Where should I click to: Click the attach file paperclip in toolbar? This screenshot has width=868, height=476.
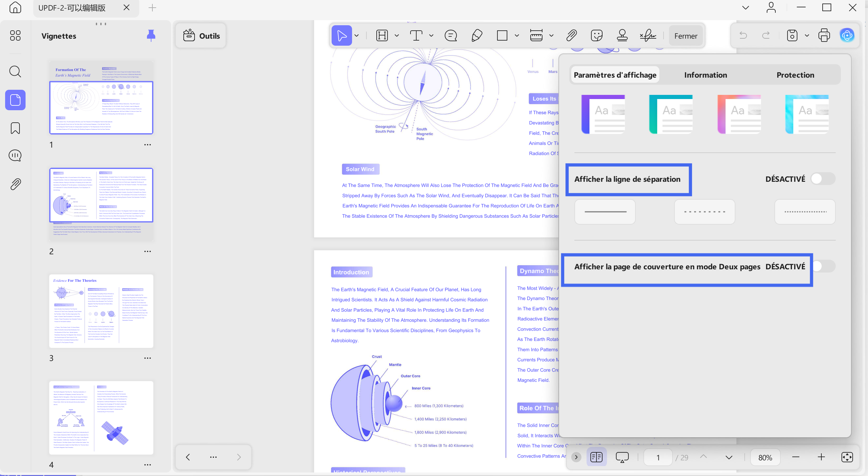(572, 35)
